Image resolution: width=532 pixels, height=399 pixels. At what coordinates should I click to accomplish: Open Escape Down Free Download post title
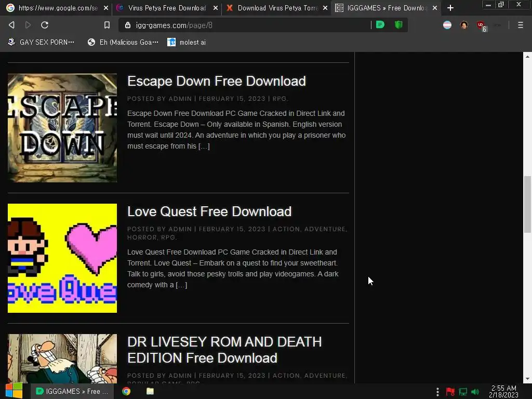217,81
